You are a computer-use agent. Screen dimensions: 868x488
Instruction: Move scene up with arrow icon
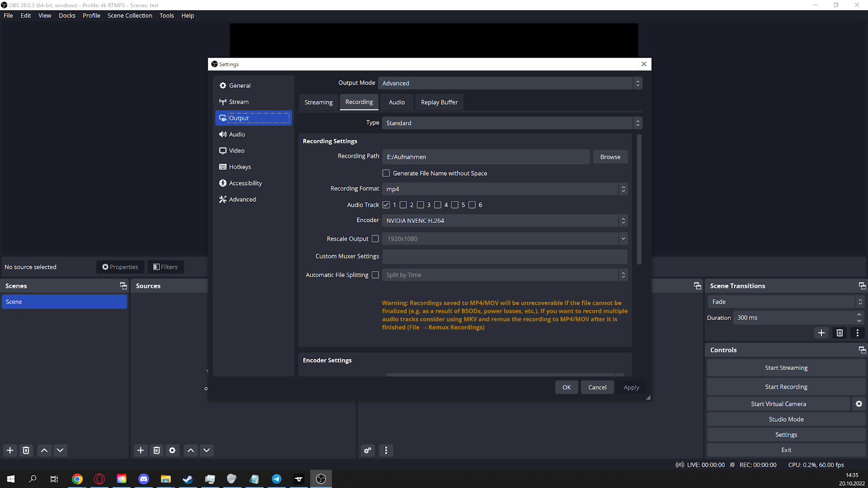pyautogui.click(x=44, y=450)
